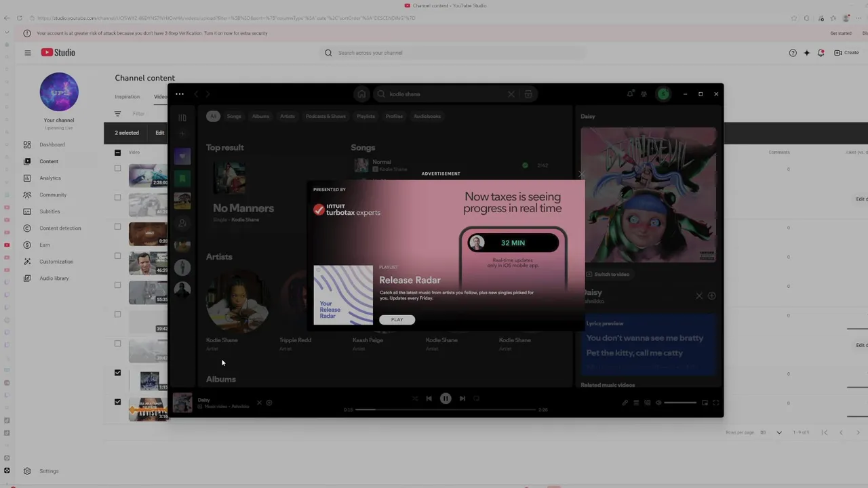Toggle select-all checkbox in video list header
This screenshot has width=868, height=488.
118,152
